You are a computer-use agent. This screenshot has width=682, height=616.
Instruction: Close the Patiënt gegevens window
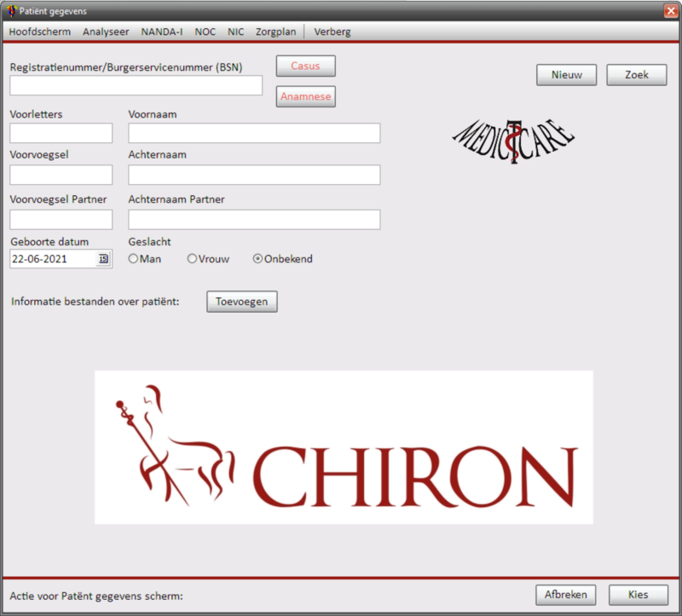[670, 10]
